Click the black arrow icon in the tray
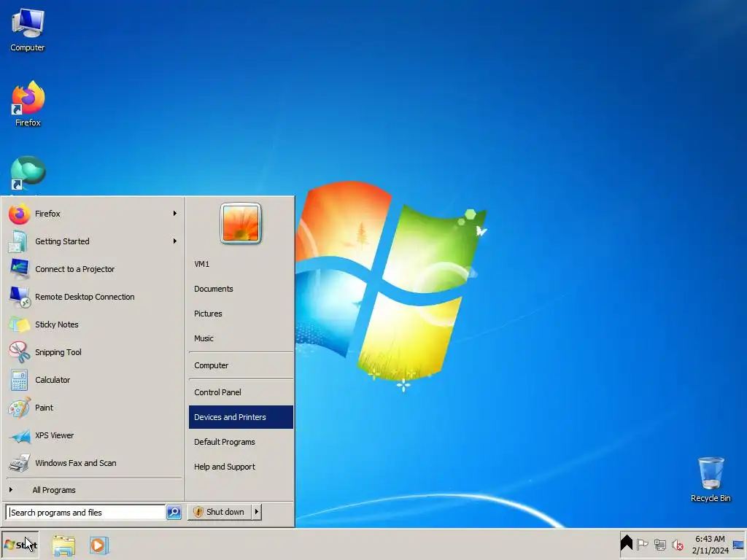Image resolution: width=747 pixels, height=560 pixels. pyautogui.click(x=627, y=544)
